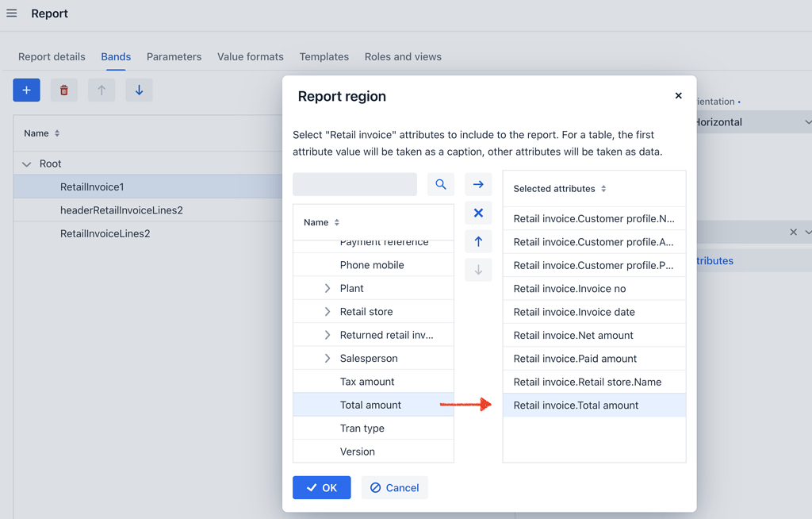Expand Returned retail inv... node

tap(327, 335)
